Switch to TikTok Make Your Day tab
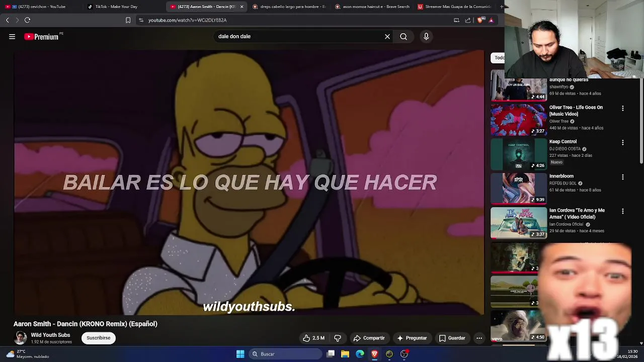644x362 pixels. click(x=121, y=7)
